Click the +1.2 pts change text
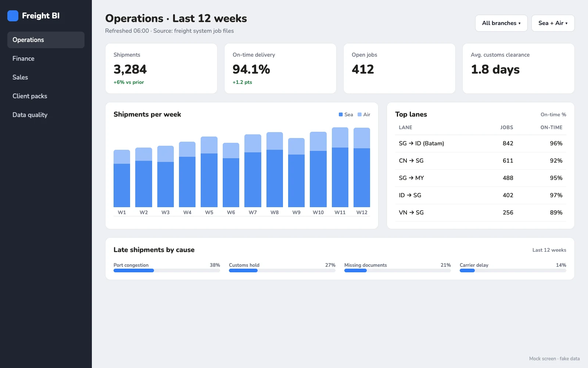The image size is (588, 368). tap(242, 82)
